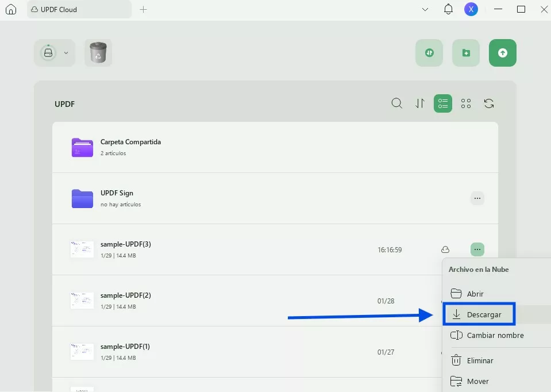Open the recycle bin
The width and height of the screenshot is (551, 392).
point(98,53)
